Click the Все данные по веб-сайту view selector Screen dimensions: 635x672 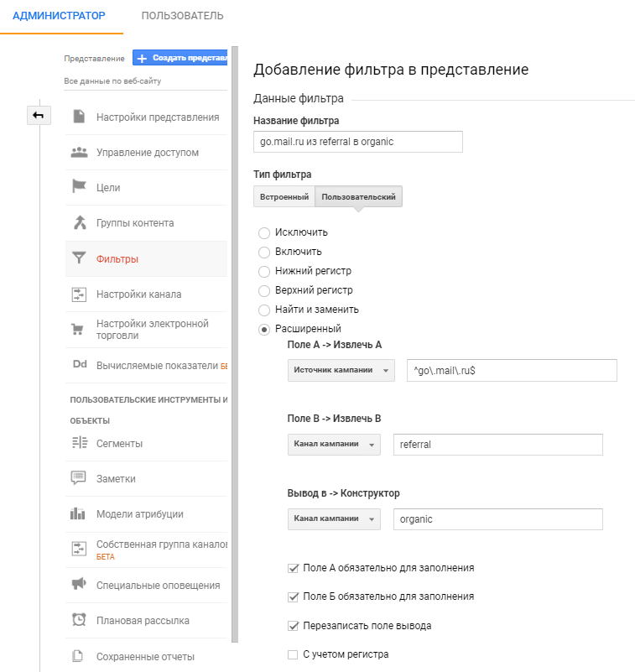click(x=112, y=81)
